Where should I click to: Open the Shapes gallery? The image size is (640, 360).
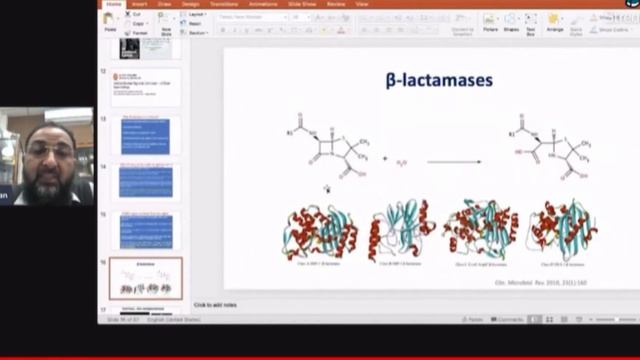click(511, 23)
